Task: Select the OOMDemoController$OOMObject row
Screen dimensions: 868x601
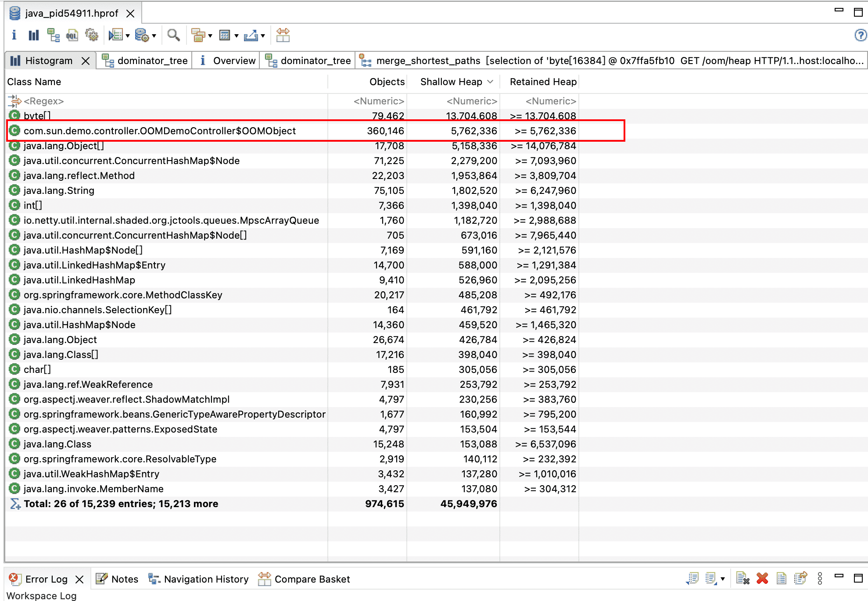Action: click(x=160, y=131)
